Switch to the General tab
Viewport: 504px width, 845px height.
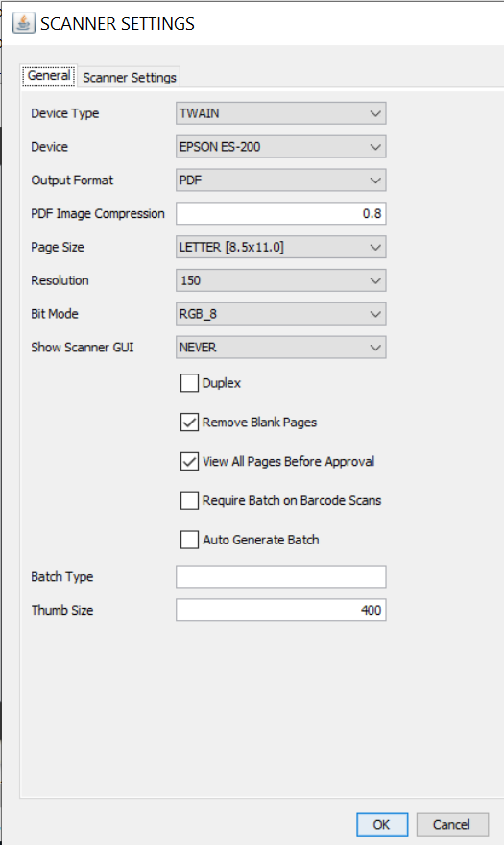pyautogui.click(x=49, y=76)
